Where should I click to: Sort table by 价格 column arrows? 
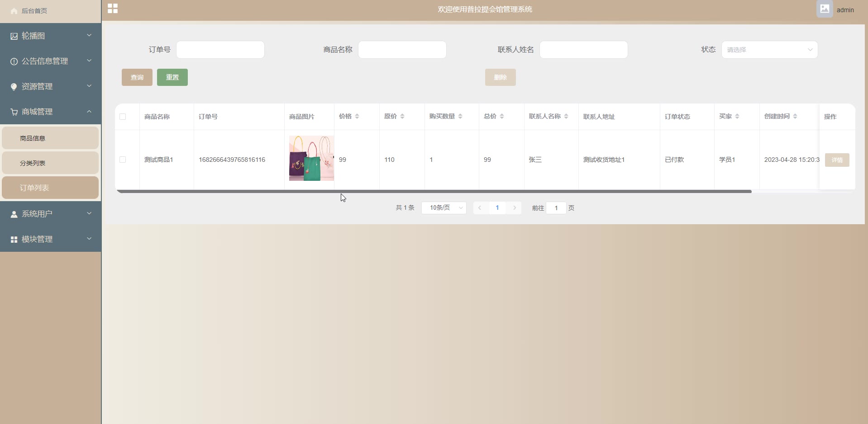coord(357,117)
